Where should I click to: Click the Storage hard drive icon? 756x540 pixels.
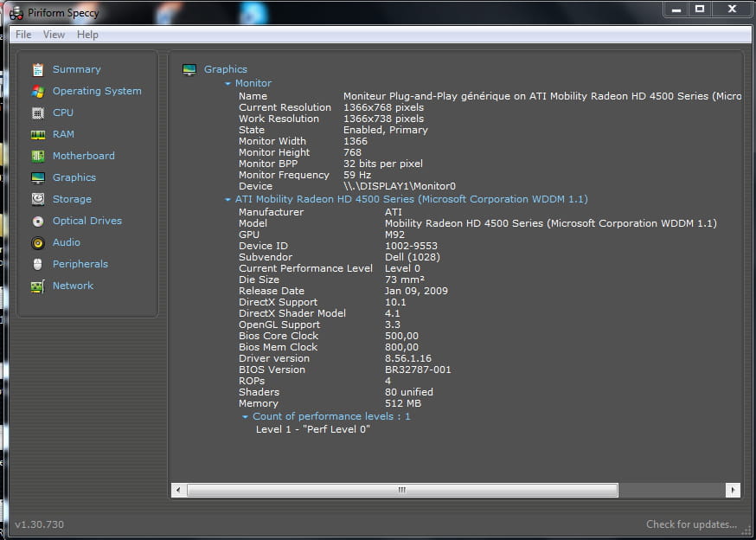point(37,199)
